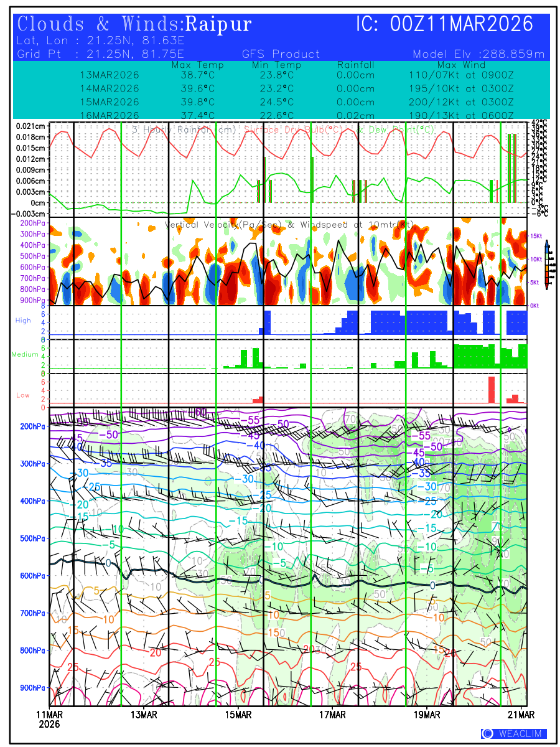
Task: Click the 0.02cm rainfall value for 16MAR2026
Action: click(x=355, y=115)
